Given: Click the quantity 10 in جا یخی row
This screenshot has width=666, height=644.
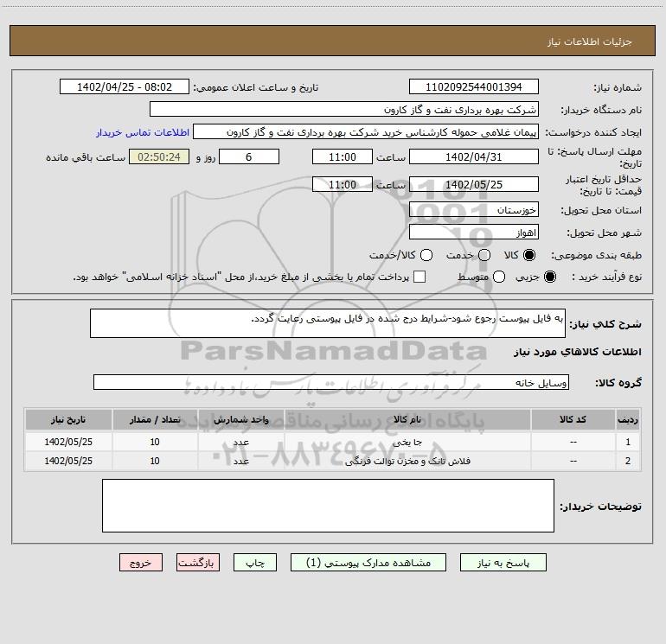Looking at the screenshot, I should (x=155, y=442).
